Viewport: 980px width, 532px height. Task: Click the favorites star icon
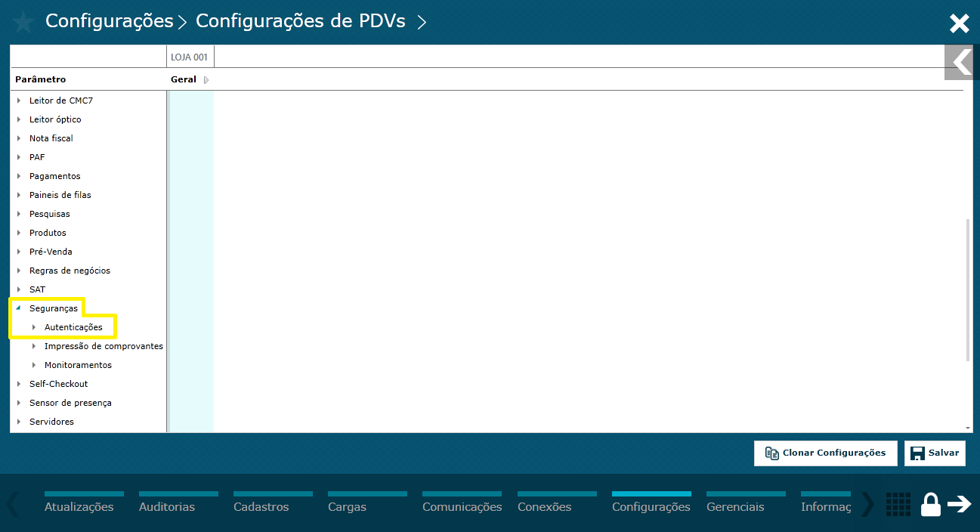pyautogui.click(x=23, y=22)
